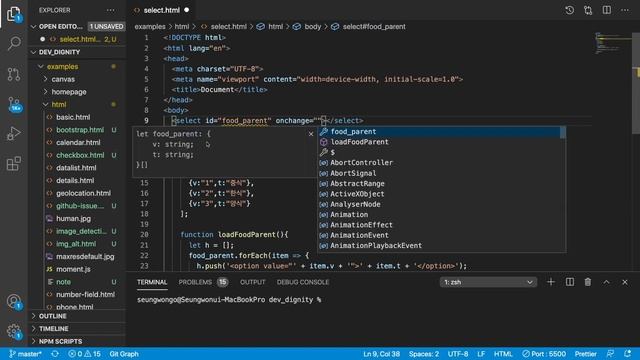Click the editor minimap
640x360 pixels.
coord(612,43)
